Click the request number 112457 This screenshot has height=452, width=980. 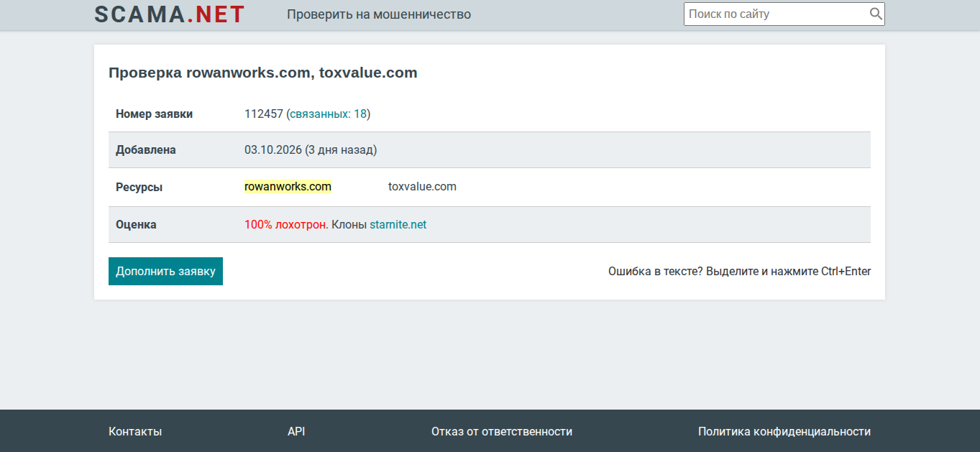(x=264, y=114)
